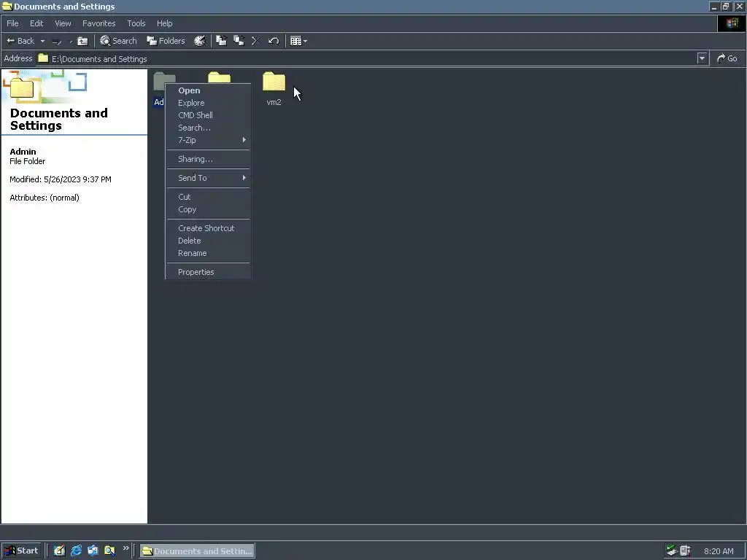Open the Search pane from toolbar
Image resolution: width=747 pixels, height=560 pixels.
(x=118, y=41)
